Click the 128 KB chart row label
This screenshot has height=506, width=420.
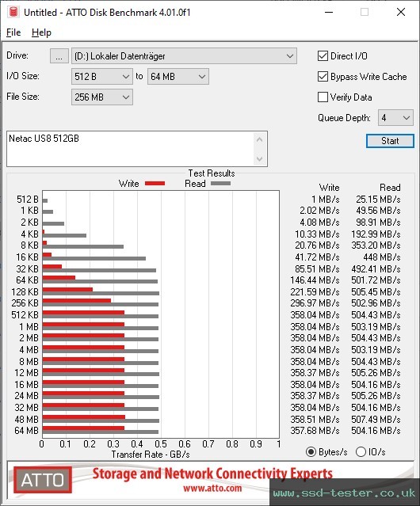25,291
